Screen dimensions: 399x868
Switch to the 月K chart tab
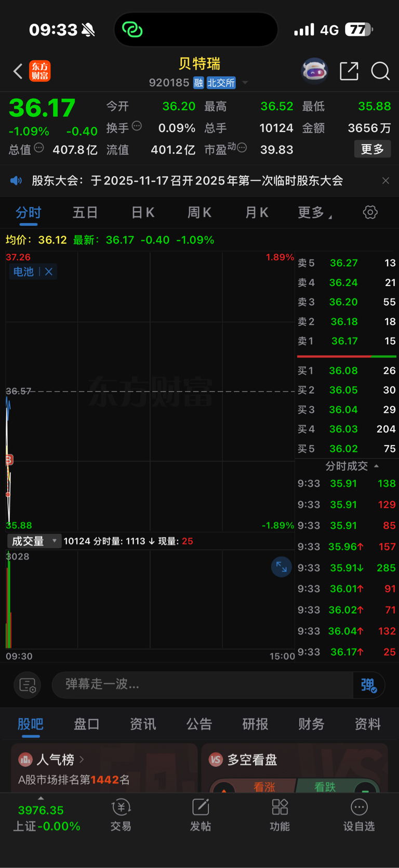click(x=256, y=213)
